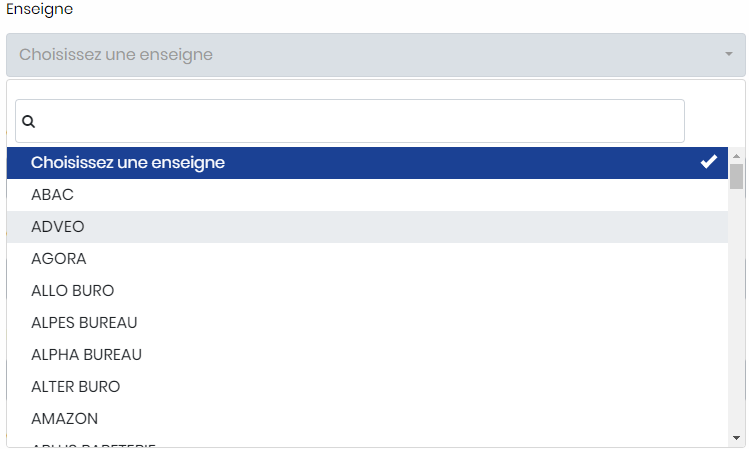
Task: Click the scrollbar track below the thumb
Action: point(736,310)
